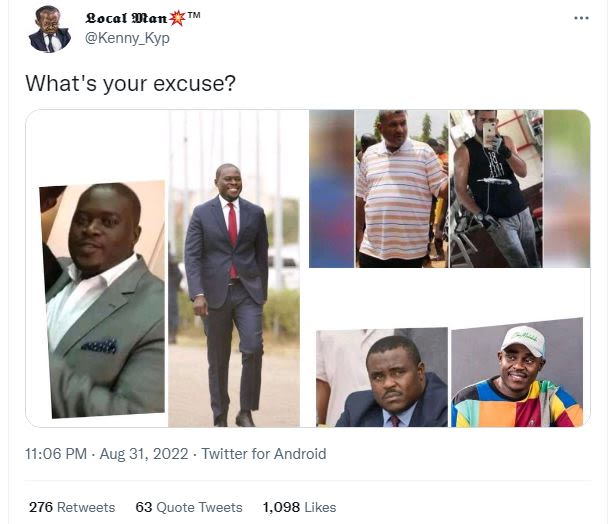Open photo of man in gray blazer
This screenshot has height=524, width=615.
[x=104, y=300]
